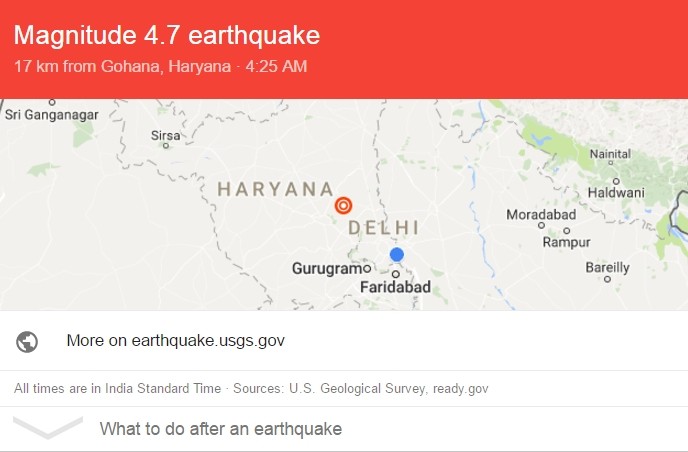
Task: Open "What to do after an earthquake"
Action: click(x=220, y=429)
